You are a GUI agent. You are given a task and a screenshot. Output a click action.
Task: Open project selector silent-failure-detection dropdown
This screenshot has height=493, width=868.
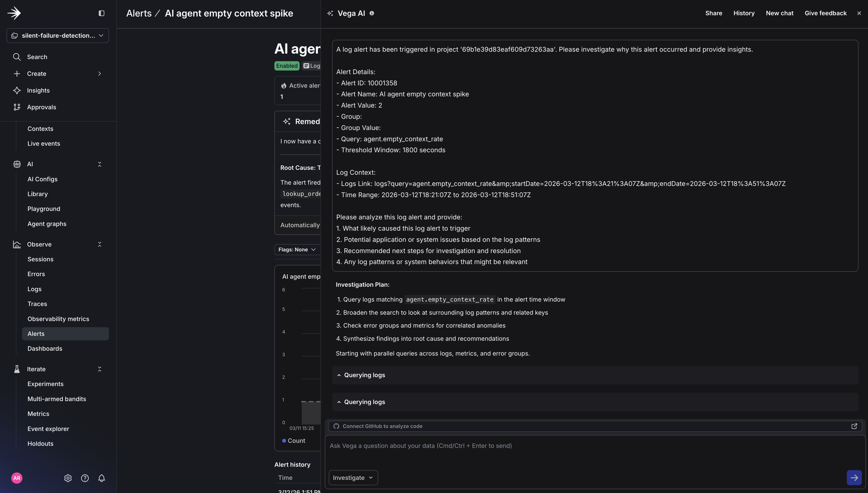click(x=58, y=36)
